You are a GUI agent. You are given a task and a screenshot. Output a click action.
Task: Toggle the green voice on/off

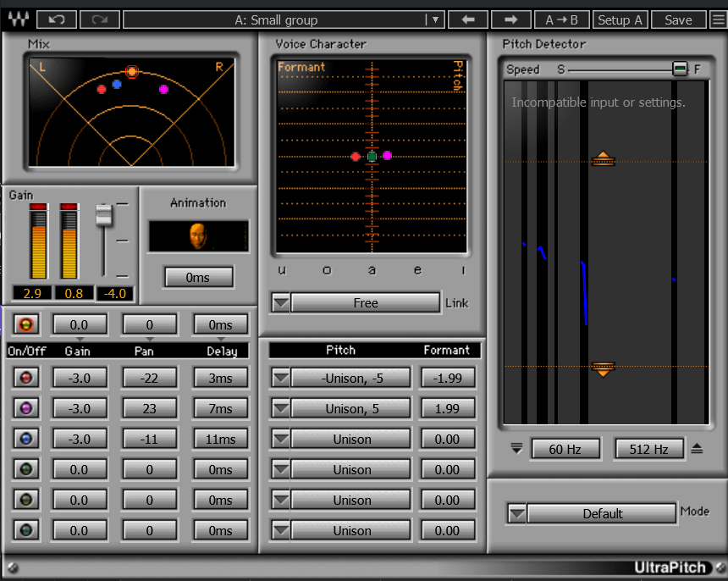tap(26, 469)
